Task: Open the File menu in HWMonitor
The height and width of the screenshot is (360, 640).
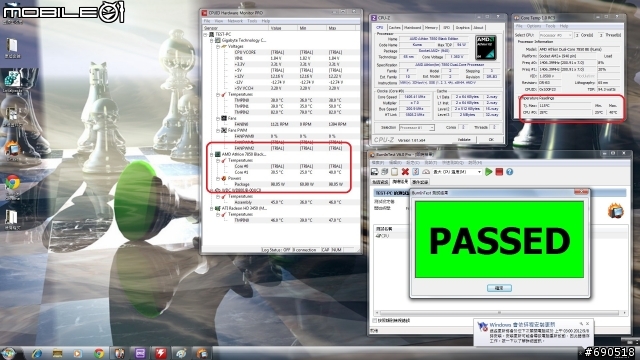Action: tap(207, 21)
